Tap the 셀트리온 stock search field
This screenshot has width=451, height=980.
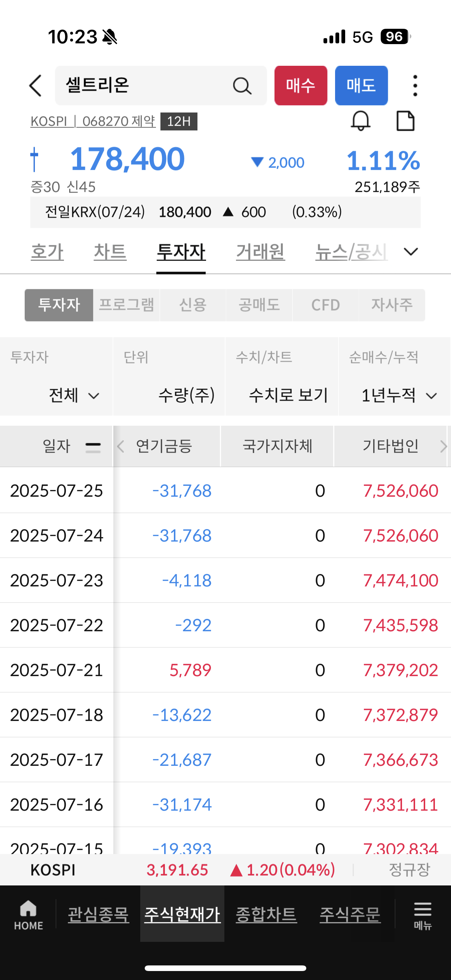(161, 86)
